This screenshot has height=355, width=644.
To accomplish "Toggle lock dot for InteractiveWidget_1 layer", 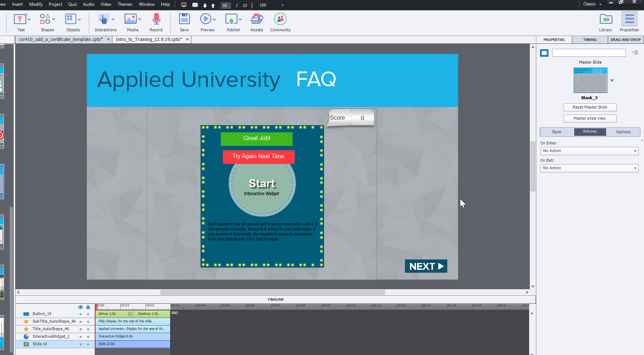I will (88, 337).
